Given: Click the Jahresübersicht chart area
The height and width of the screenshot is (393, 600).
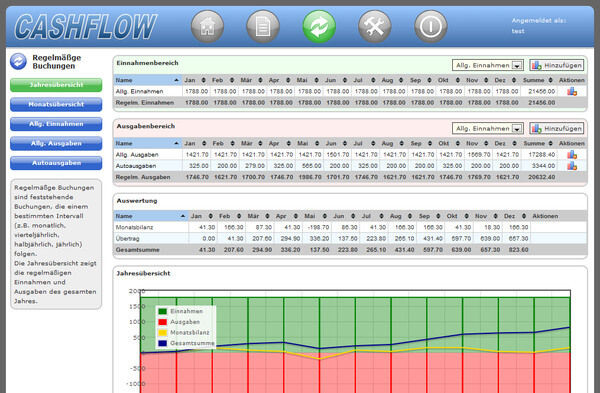Looking at the screenshot, I should [x=355, y=341].
